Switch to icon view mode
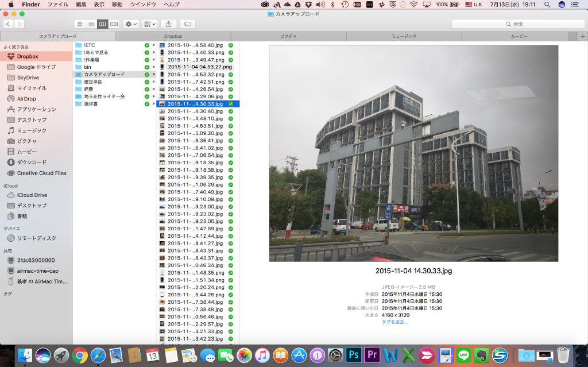588x367 pixels. (x=80, y=24)
